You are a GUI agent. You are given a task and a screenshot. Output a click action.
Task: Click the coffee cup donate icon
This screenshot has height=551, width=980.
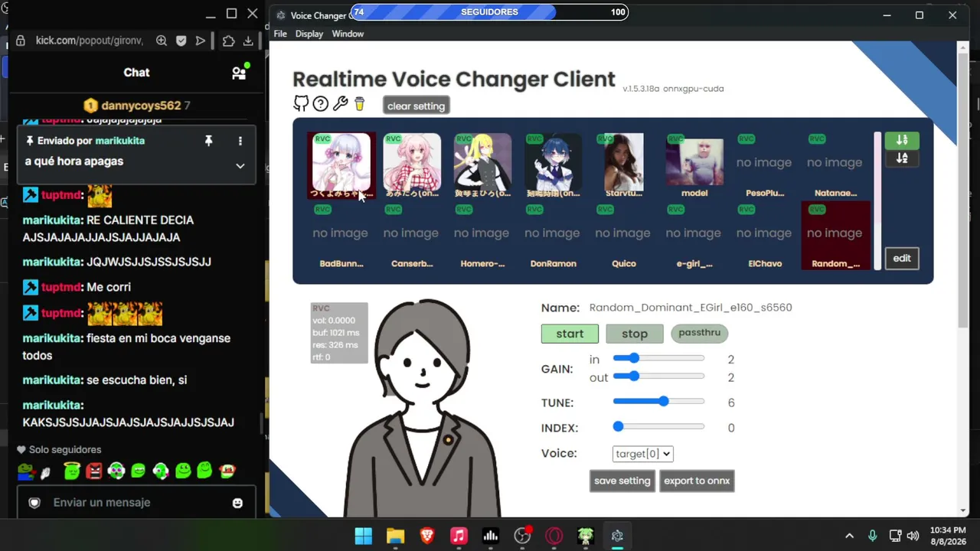359,104
